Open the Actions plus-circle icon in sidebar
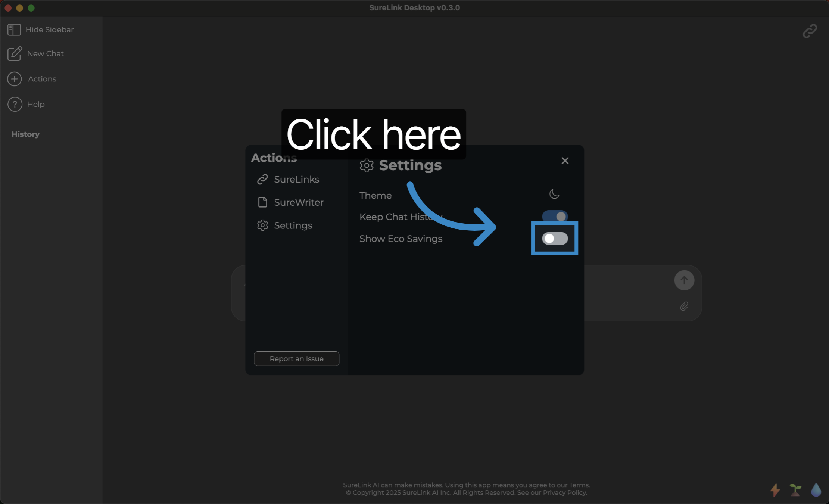 tap(15, 79)
